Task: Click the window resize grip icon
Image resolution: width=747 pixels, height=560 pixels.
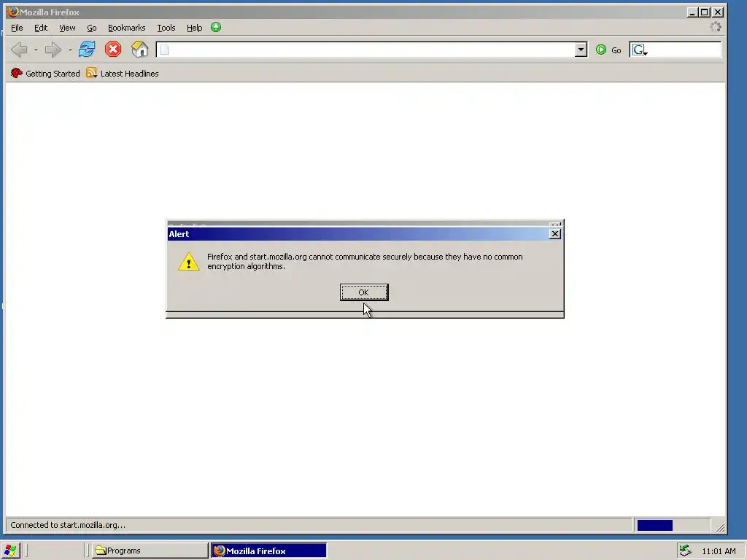Action: pyautogui.click(x=721, y=527)
